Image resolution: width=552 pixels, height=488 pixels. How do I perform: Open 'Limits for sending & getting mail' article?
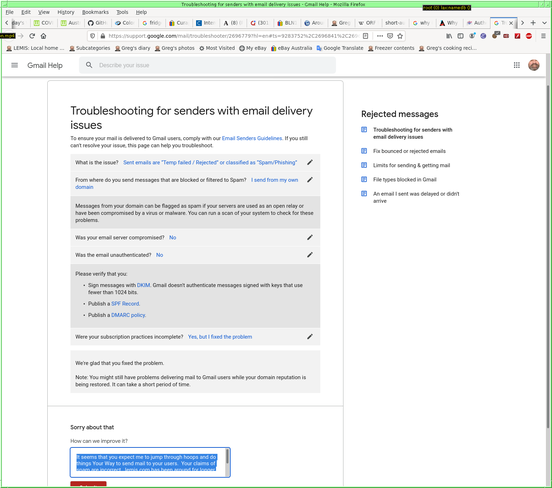pos(411,165)
